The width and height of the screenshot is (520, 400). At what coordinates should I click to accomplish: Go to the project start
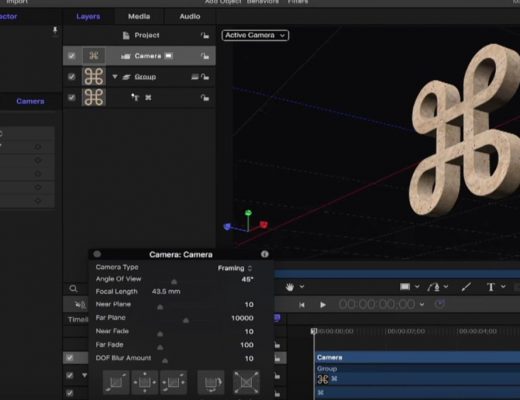click(x=302, y=305)
